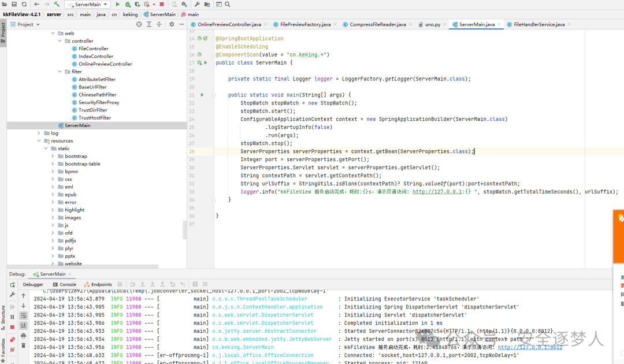Open the Console tab in the Debug panel
The height and width of the screenshot is (364, 624).
65,284
